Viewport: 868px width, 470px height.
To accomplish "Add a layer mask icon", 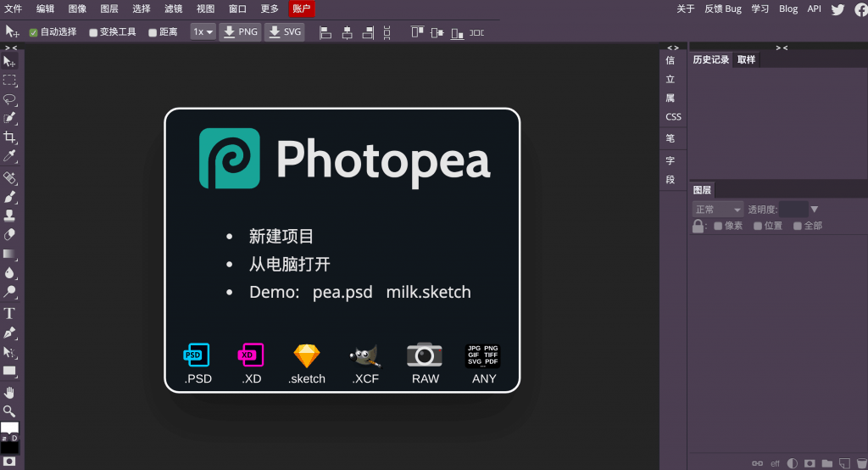I will (x=810, y=463).
